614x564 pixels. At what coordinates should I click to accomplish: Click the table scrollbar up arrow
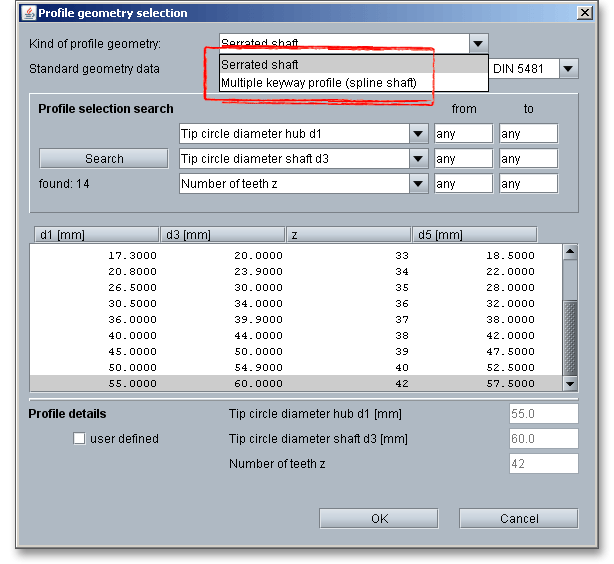coord(570,253)
